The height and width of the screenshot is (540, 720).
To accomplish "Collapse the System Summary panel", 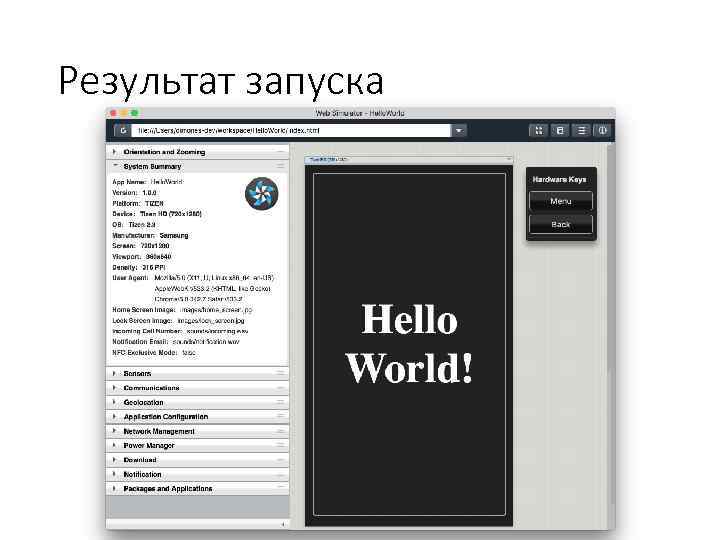I will tap(197, 166).
